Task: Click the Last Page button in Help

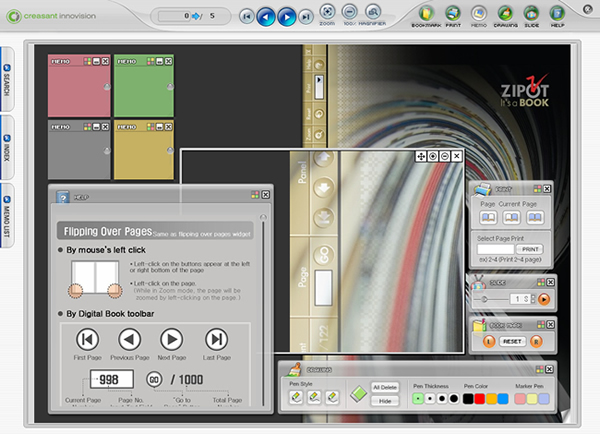Action: coord(217,339)
